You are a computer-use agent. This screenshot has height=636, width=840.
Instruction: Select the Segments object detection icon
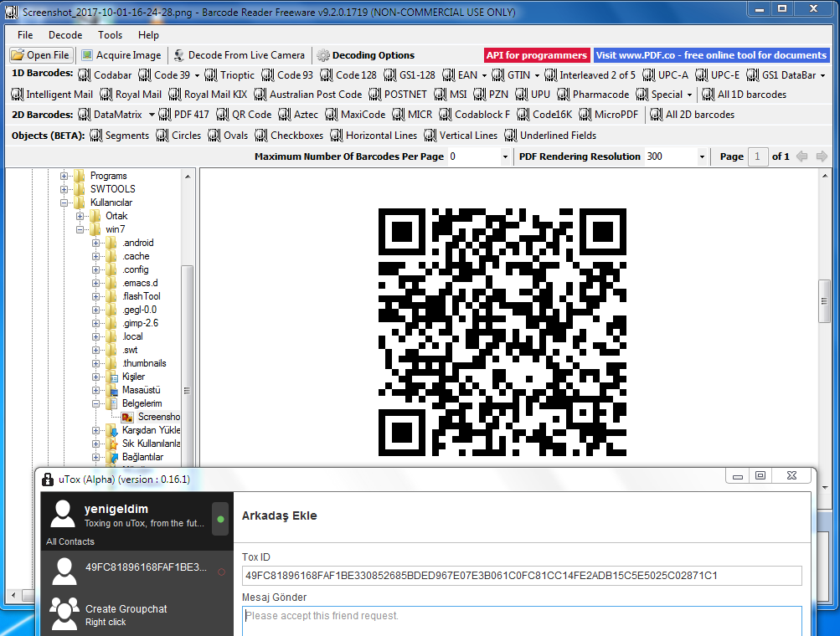(x=96, y=136)
